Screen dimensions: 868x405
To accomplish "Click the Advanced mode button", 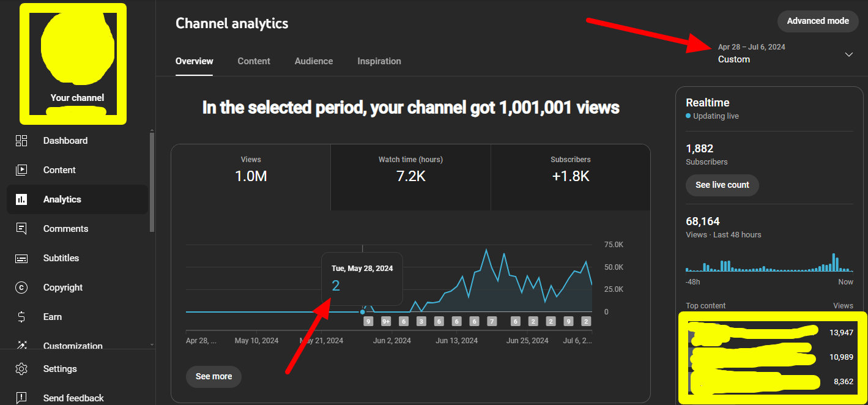I will pyautogui.click(x=817, y=21).
